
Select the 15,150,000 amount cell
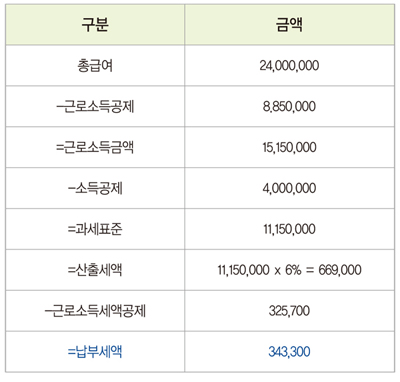(289, 147)
